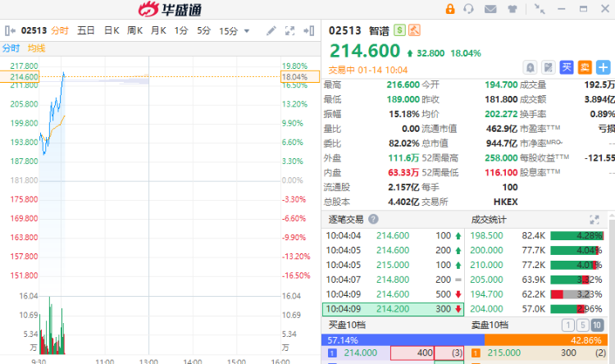The height and width of the screenshot is (364, 615).
Task: Click the blue 买 buy button
Action: (567, 67)
